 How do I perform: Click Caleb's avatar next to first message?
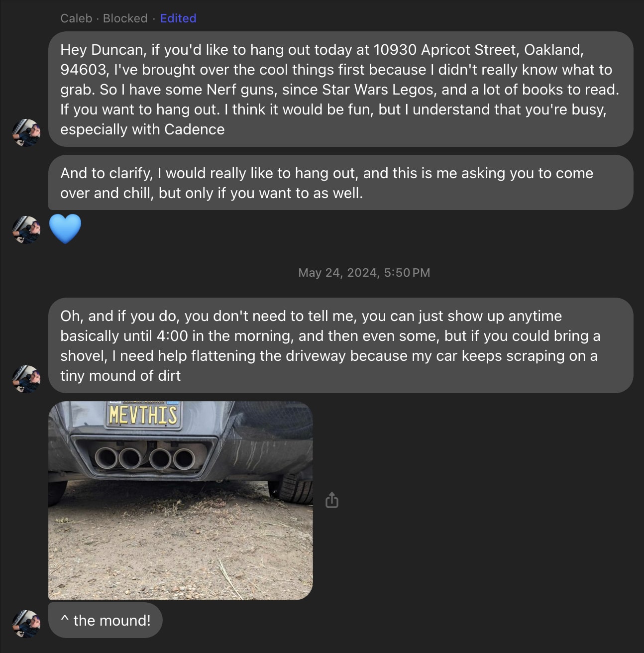coord(26,132)
